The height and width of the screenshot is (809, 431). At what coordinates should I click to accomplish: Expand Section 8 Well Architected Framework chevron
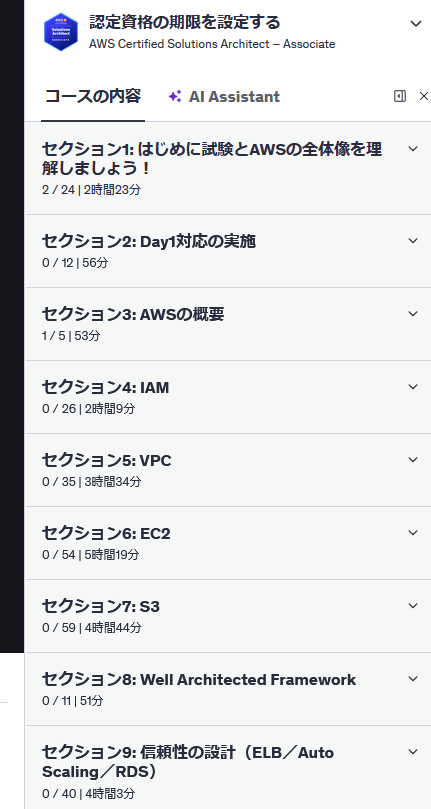(412, 678)
